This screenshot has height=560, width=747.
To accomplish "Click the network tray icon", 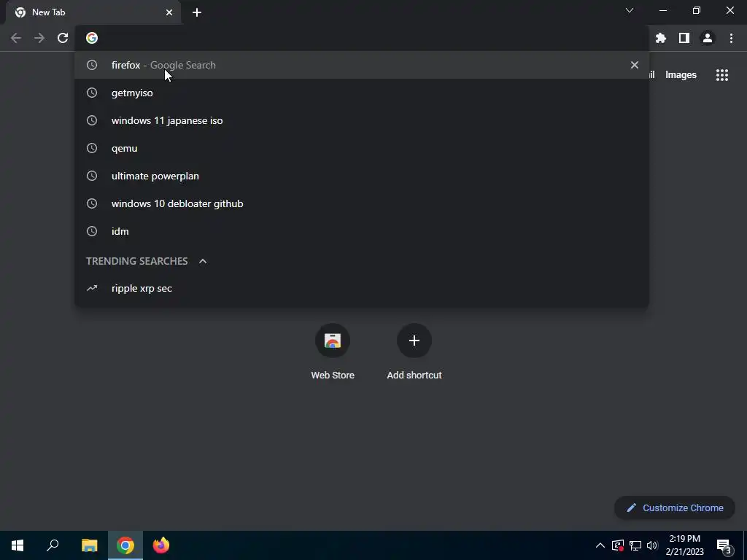I will 635,545.
